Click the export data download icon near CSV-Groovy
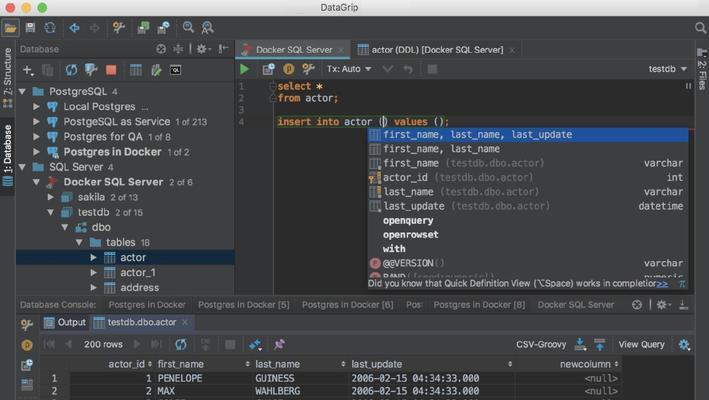The image size is (709, 400). [580, 344]
